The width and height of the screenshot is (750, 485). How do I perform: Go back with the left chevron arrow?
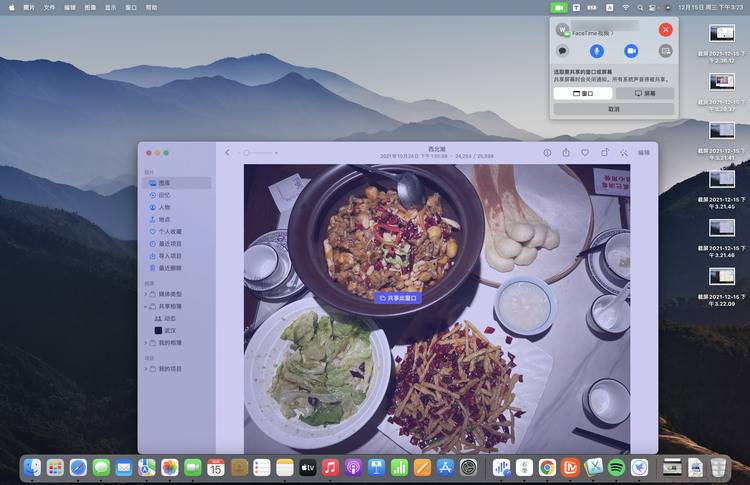point(227,153)
